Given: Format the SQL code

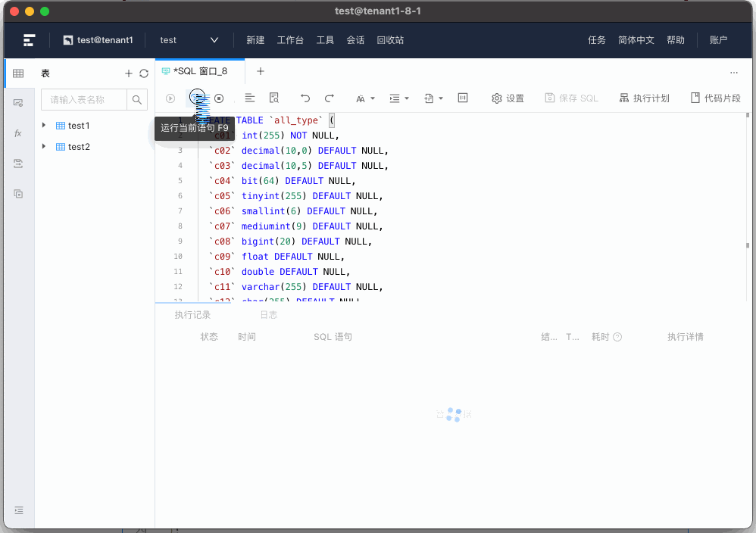Looking at the screenshot, I should point(250,98).
